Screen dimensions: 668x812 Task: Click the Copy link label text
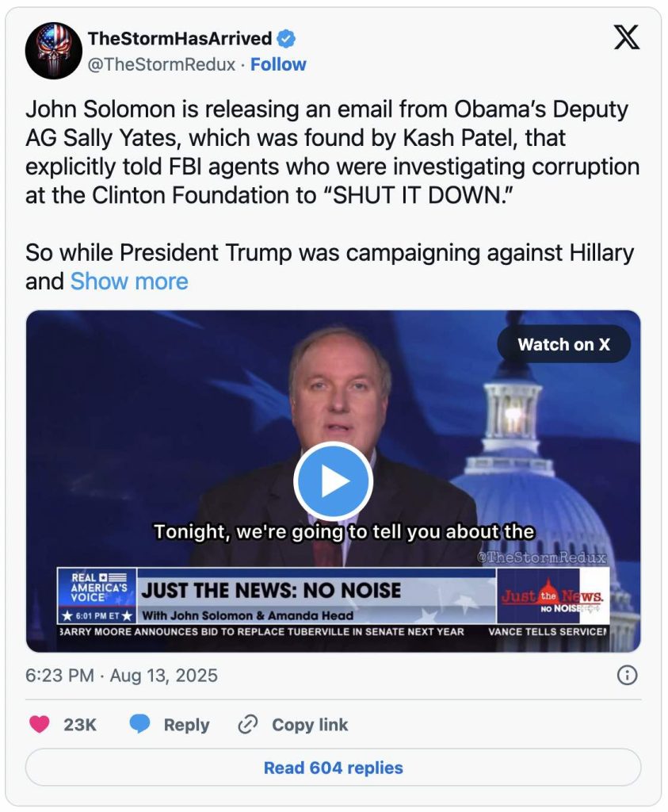pyautogui.click(x=310, y=725)
